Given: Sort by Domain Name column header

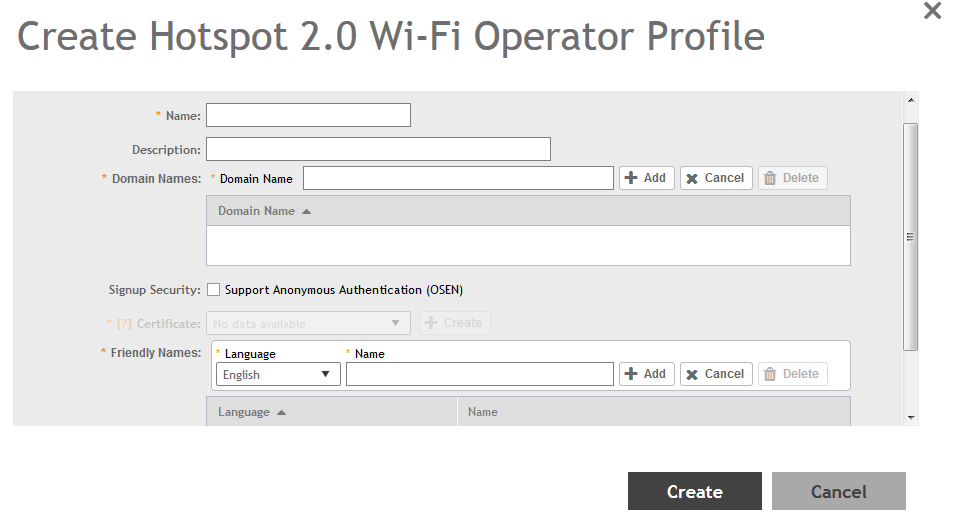Looking at the screenshot, I should click(x=264, y=211).
